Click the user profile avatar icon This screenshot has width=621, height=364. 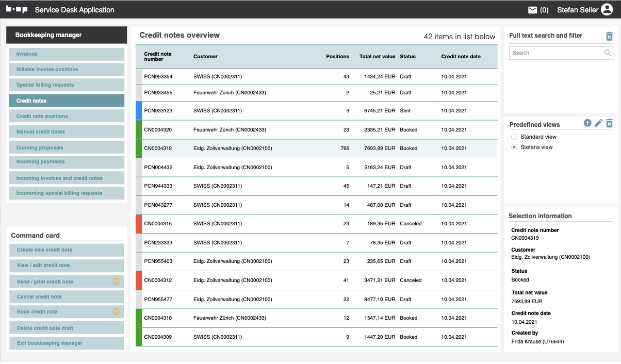point(607,10)
